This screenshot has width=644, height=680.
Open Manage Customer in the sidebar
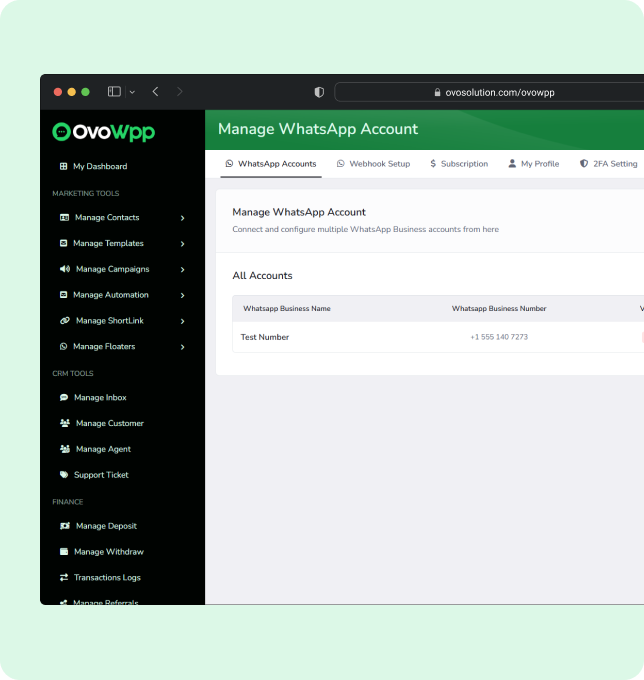tap(109, 423)
